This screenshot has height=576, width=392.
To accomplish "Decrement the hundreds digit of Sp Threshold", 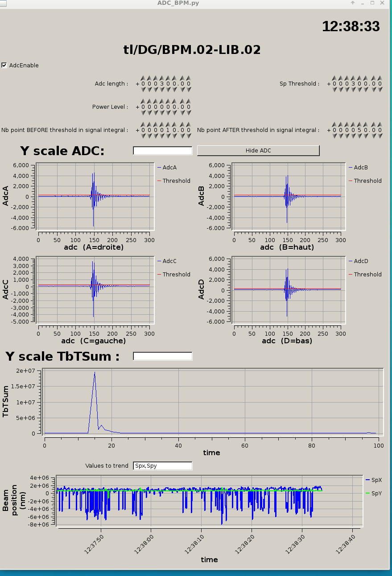I will pyautogui.click(x=353, y=90).
